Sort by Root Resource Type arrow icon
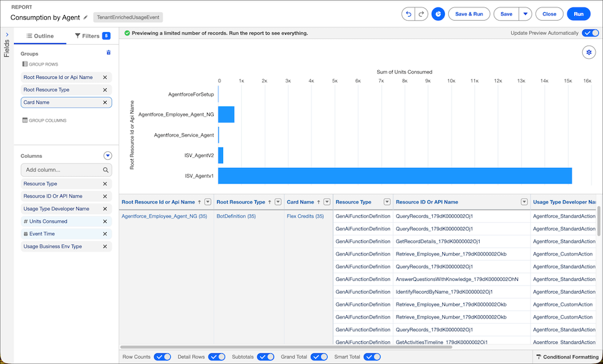 (269, 202)
